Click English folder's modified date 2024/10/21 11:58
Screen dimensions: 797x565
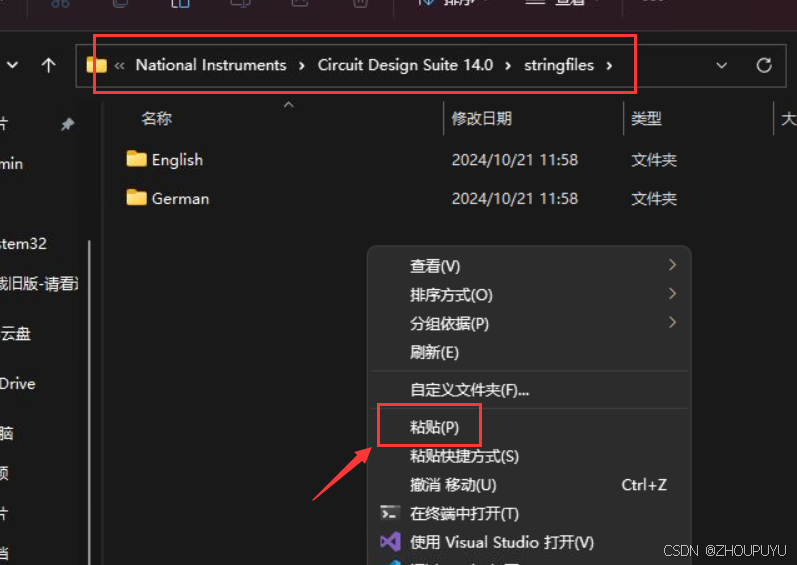coord(514,160)
